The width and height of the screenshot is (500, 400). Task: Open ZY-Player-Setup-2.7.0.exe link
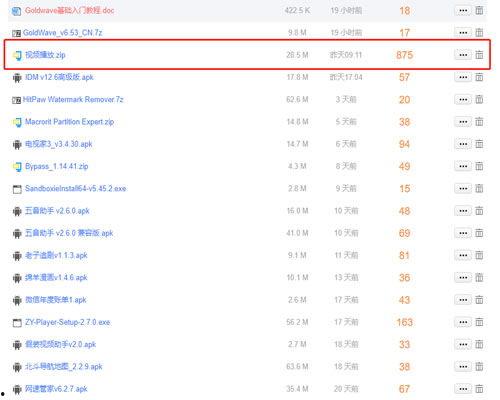pyautogui.click(x=67, y=322)
